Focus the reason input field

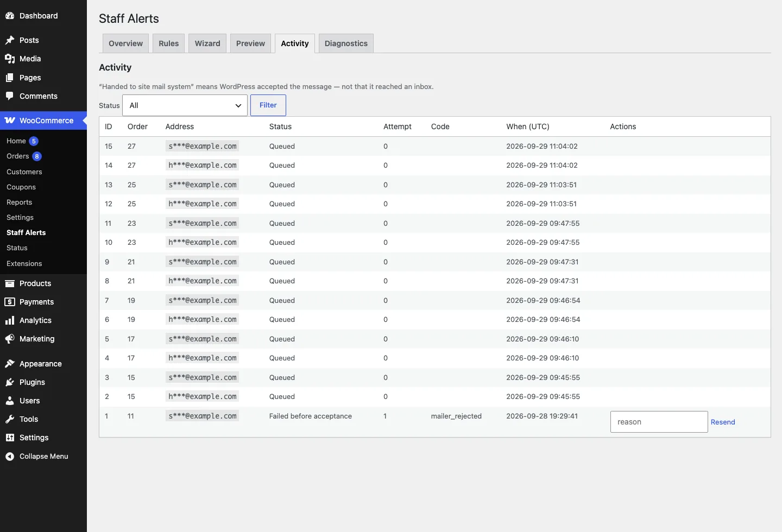click(659, 422)
